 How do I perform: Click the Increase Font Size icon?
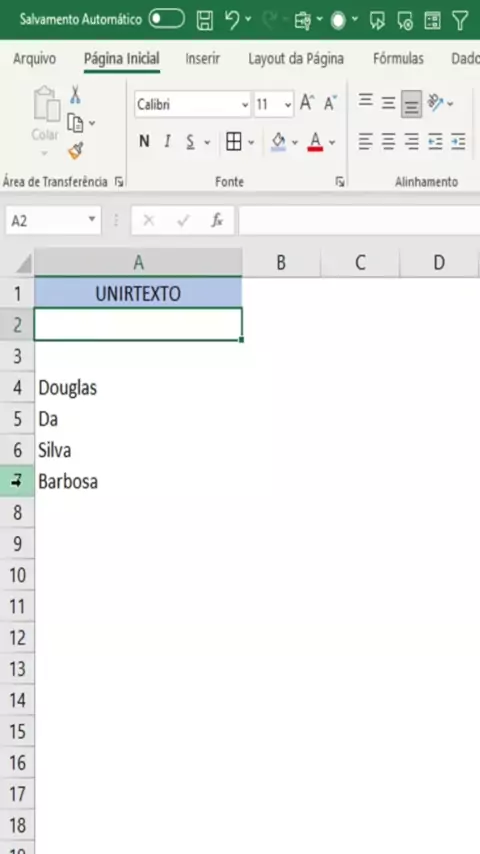307,103
